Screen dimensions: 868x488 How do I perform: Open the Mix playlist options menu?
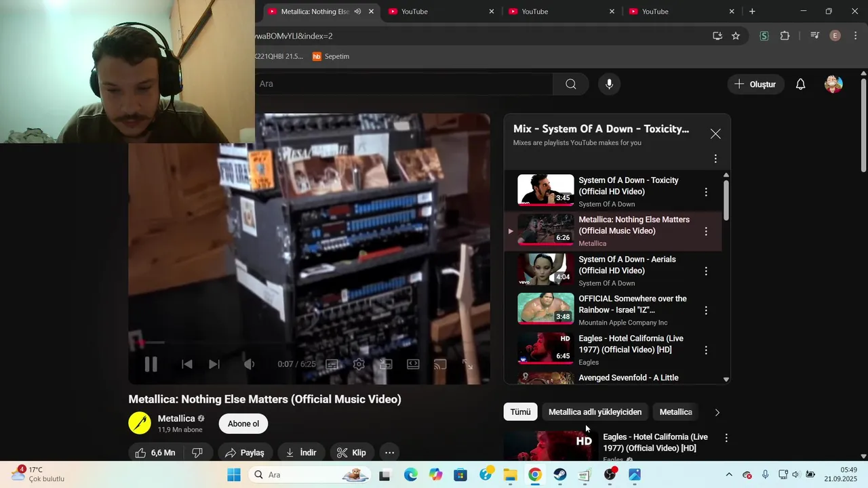click(715, 159)
